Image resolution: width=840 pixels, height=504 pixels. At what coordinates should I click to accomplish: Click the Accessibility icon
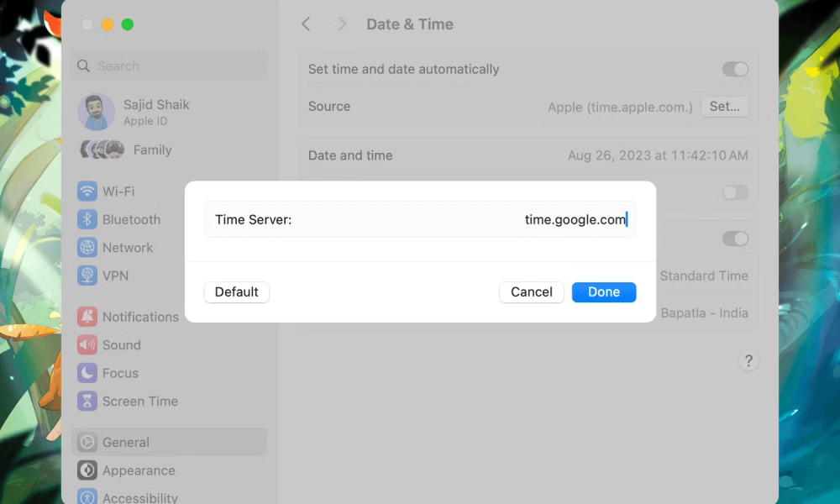click(x=87, y=496)
